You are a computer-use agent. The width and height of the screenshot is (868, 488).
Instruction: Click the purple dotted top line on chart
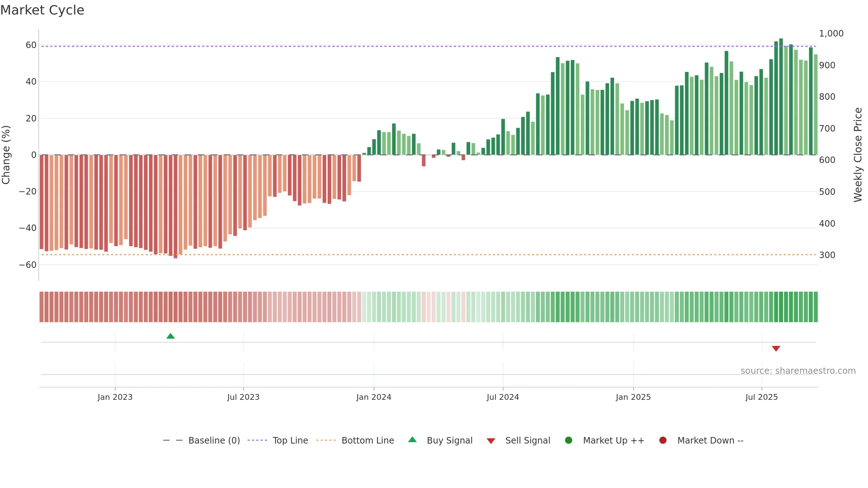(429, 46)
